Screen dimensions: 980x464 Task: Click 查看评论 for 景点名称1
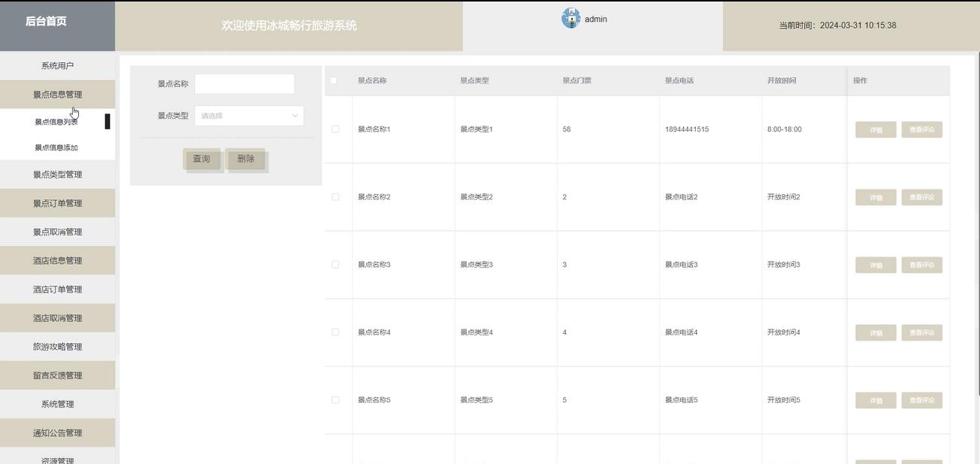tap(922, 129)
